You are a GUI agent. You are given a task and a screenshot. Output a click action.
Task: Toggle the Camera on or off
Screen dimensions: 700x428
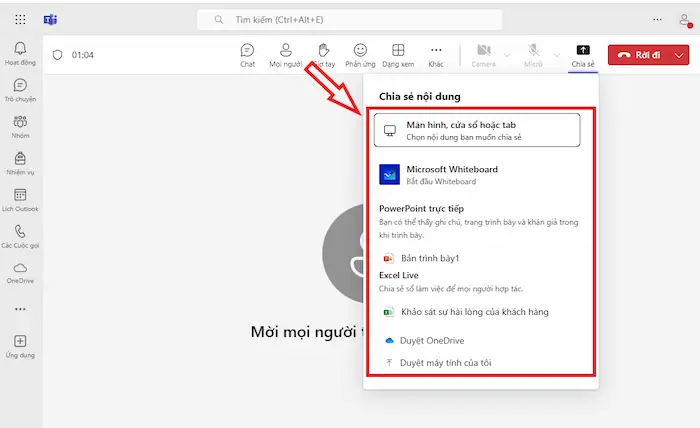pyautogui.click(x=483, y=54)
